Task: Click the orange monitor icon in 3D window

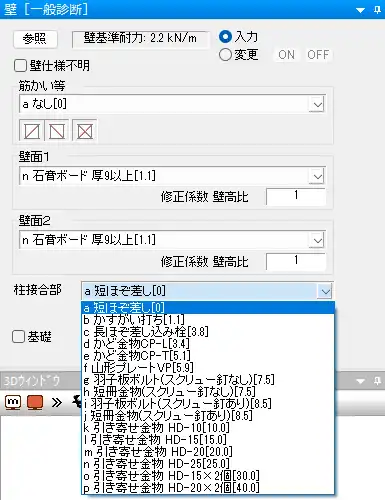Action: click(x=35, y=402)
